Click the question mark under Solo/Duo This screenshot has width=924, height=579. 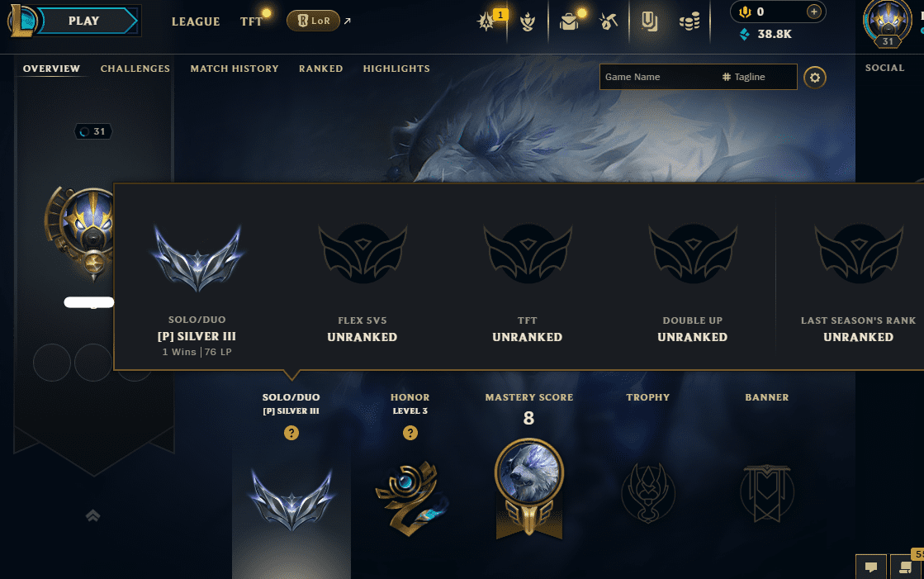click(x=291, y=433)
